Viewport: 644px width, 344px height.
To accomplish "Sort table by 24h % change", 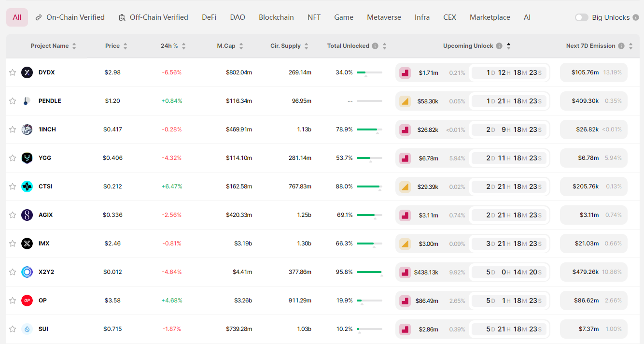I will [x=173, y=46].
